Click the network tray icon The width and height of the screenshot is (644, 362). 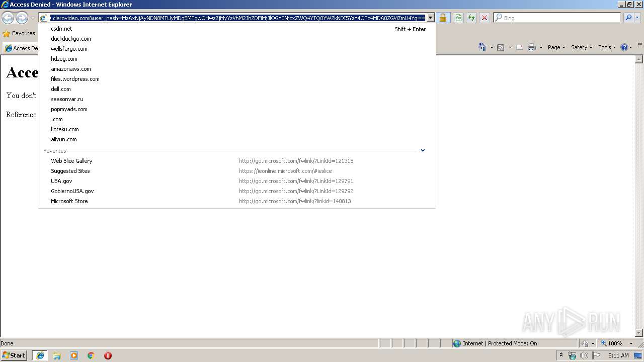coord(572,355)
